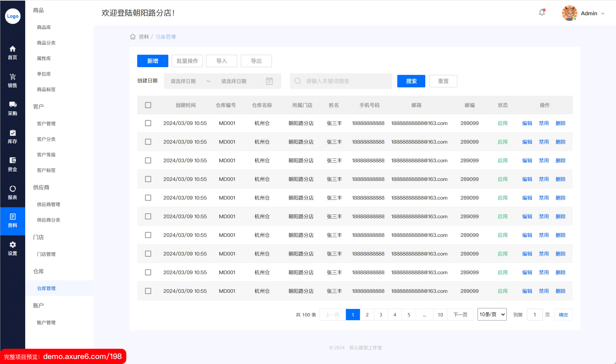
Task: Toggle the select-all header checkbox
Action: pyautogui.click(x=148, y=105)
